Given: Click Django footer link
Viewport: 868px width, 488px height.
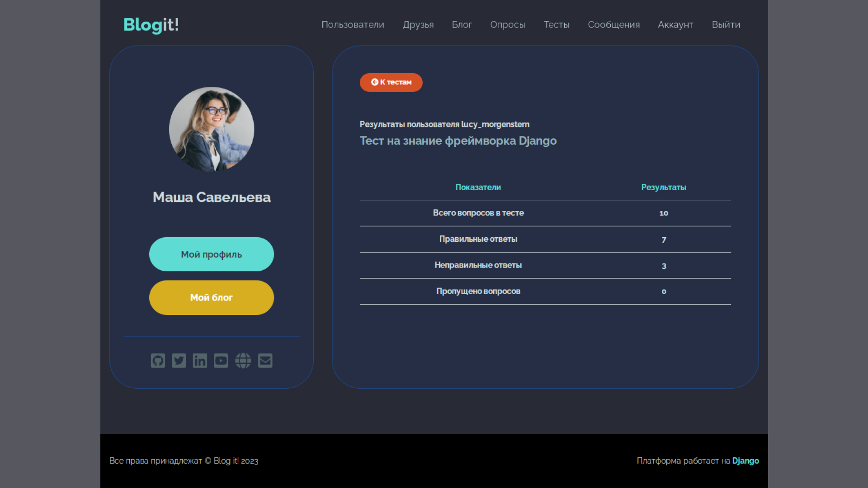Looking at the screenshot, I should click(x=745, y=460).
